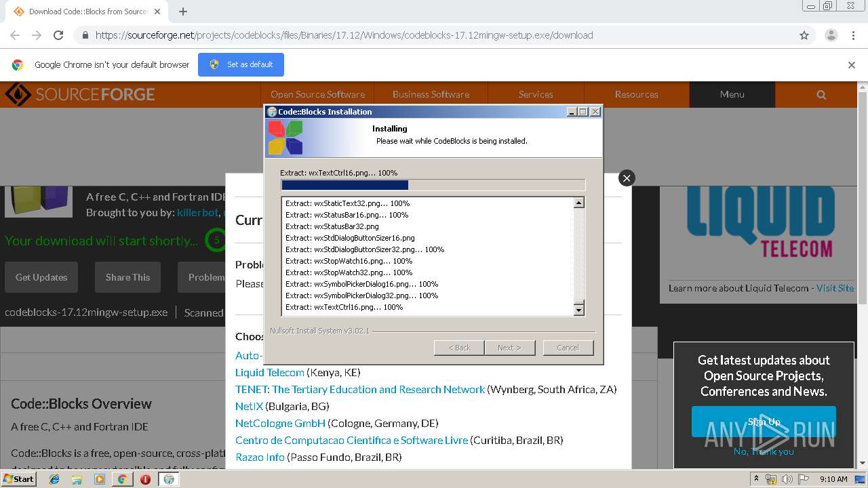
Task: Click the log list scroll-down arrow
Action: (579, 310)
